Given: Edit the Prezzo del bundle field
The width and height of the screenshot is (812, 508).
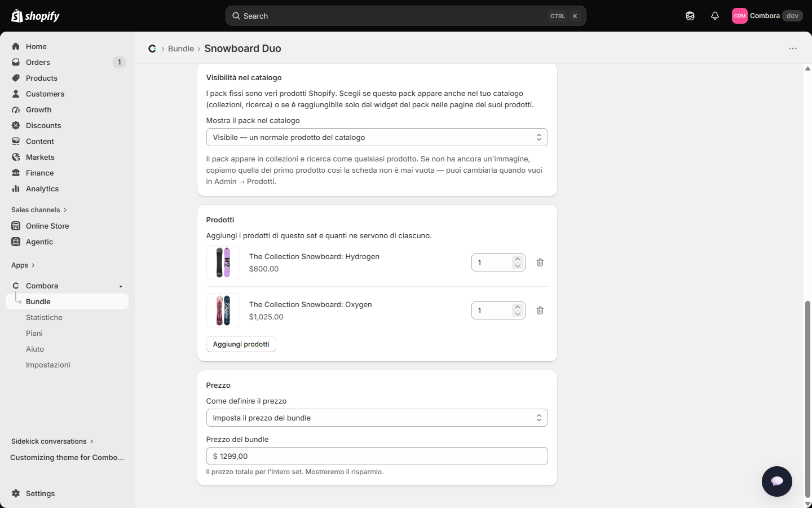Looking at the screenshot, I should pos(377,456).
